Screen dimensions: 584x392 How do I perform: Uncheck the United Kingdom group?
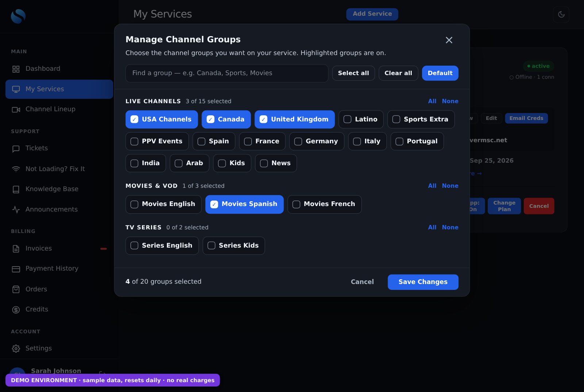(295, 119)
